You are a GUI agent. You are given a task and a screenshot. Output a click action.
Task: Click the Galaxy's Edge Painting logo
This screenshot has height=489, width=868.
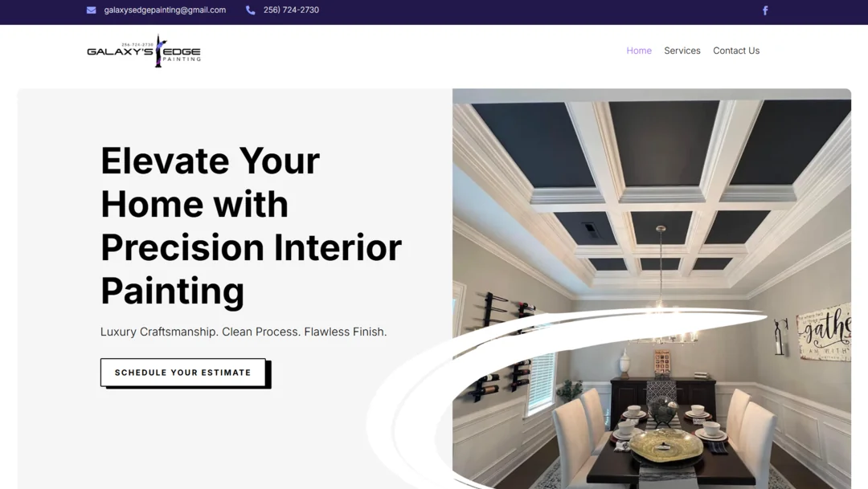[144, 51]
